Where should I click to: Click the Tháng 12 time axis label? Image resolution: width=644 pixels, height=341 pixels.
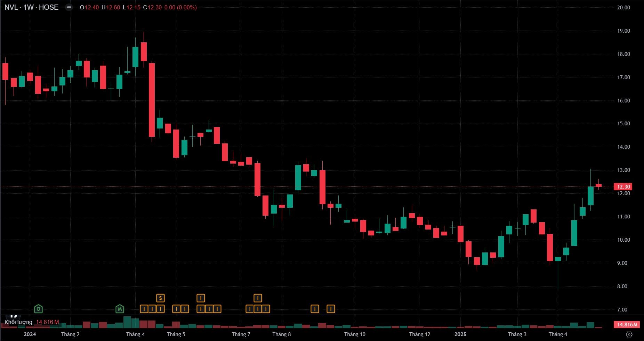420,334
